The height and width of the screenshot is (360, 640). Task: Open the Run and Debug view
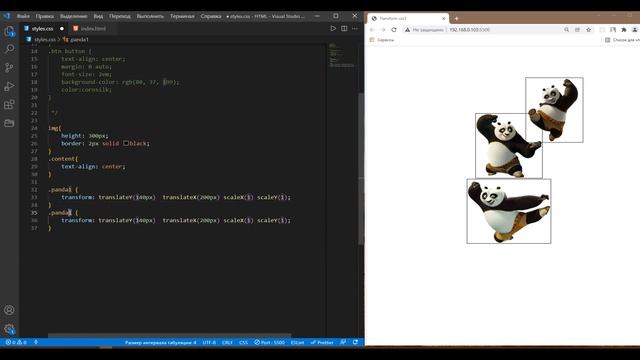point(9,86)
